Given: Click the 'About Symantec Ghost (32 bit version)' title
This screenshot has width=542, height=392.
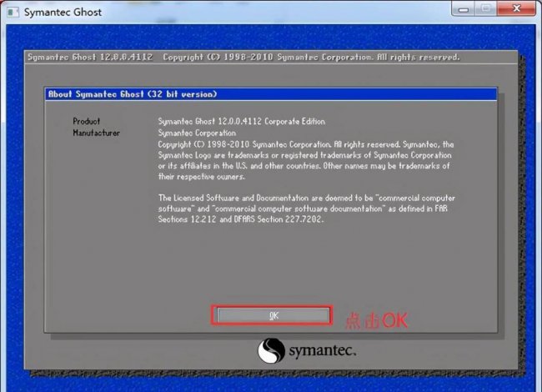Looking at the screenshot, I should (133, 94).
